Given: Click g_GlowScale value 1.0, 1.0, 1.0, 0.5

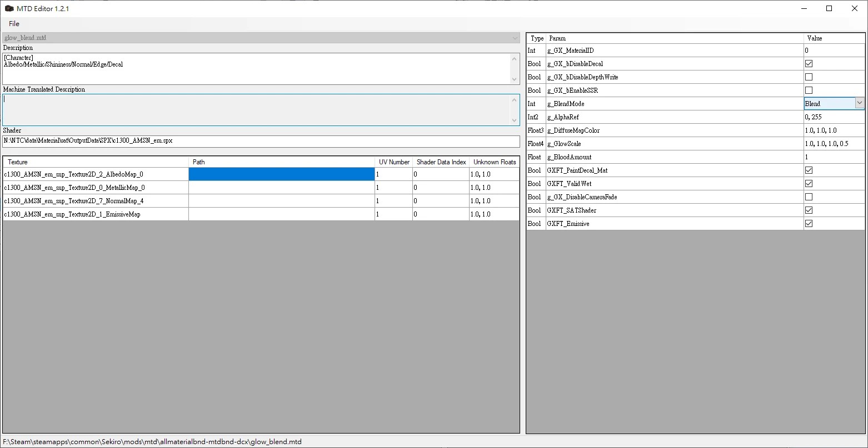Looking at the screenshot, I should coord(834,144).
